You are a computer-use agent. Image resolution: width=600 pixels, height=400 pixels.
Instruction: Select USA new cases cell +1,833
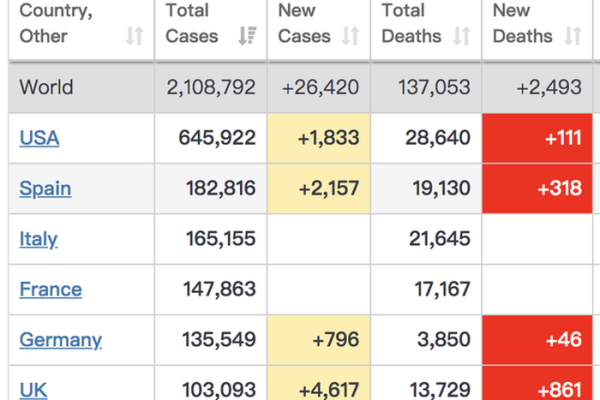(x=328, y=138)
